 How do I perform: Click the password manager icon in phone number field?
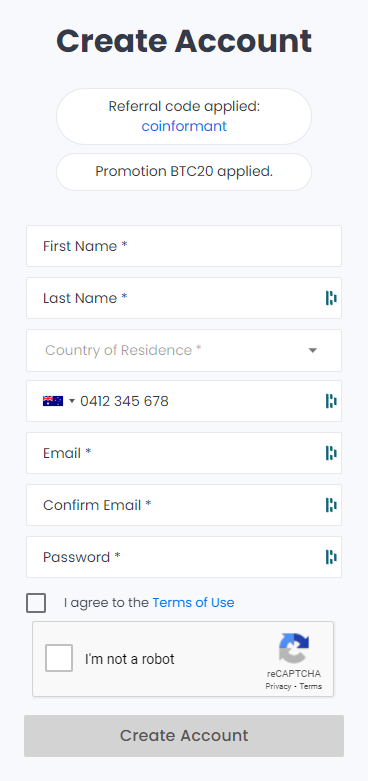(x=331, y=401)
